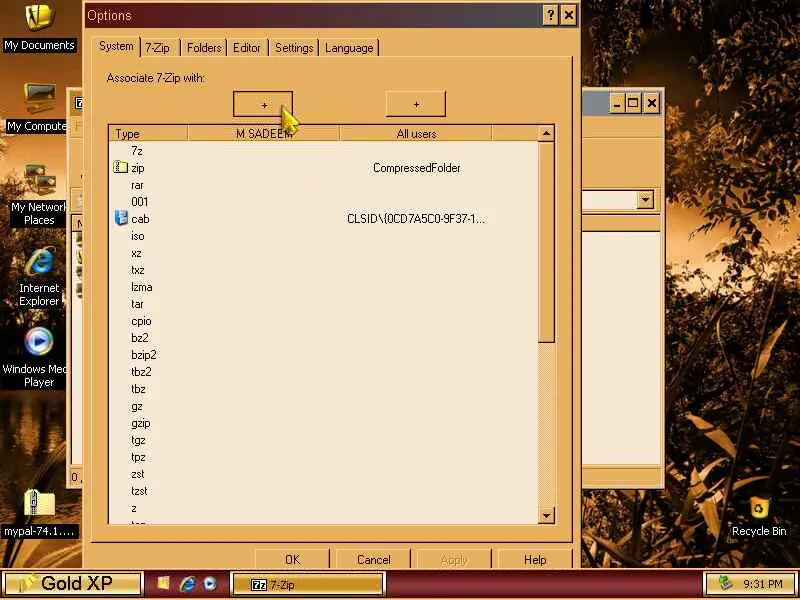Click the plus button above All users column

click(416, 105)
